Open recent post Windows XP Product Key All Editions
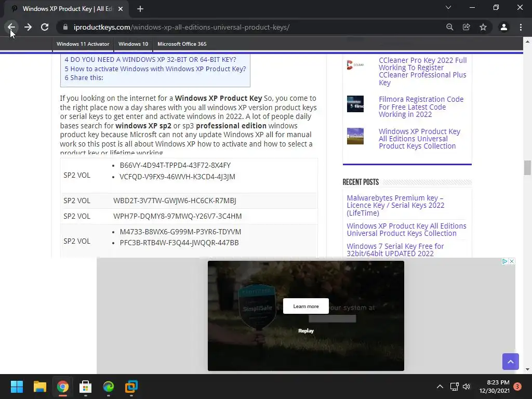Screen dimensions: 532x399 coord(406,230)
